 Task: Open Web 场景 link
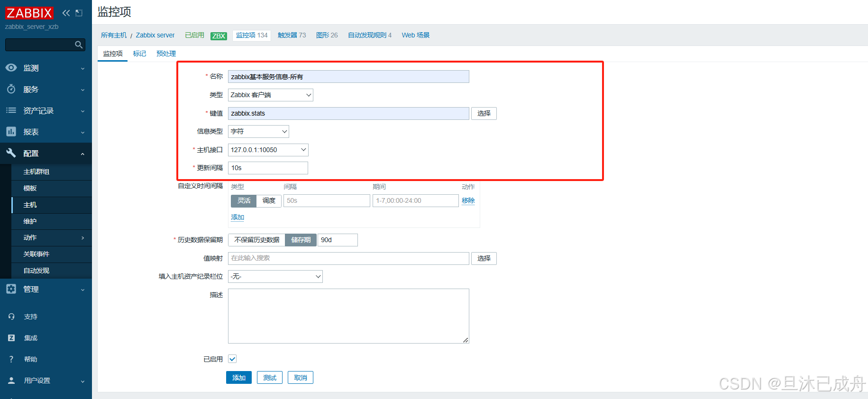[416, 35]
